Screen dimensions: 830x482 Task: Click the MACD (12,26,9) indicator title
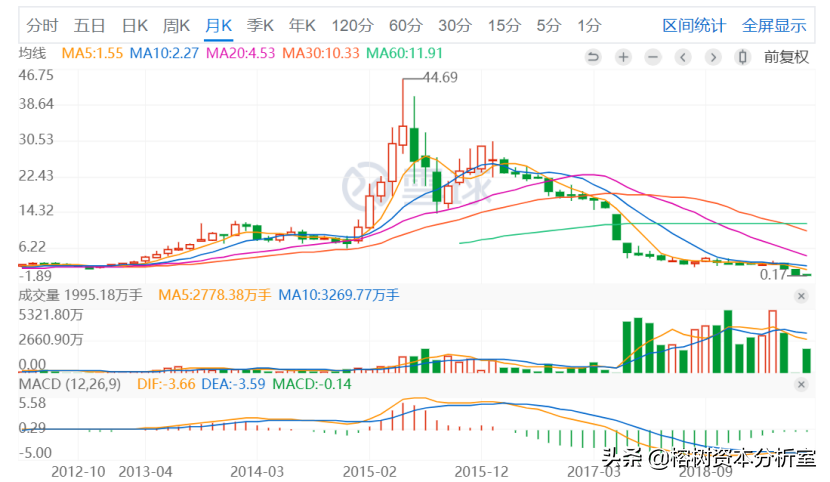[x=70, y=384]
